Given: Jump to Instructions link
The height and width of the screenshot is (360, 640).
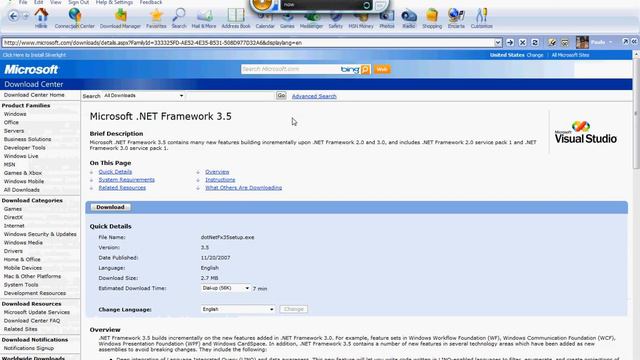Looking at the screenshot, I should click(x=220, y=180).
